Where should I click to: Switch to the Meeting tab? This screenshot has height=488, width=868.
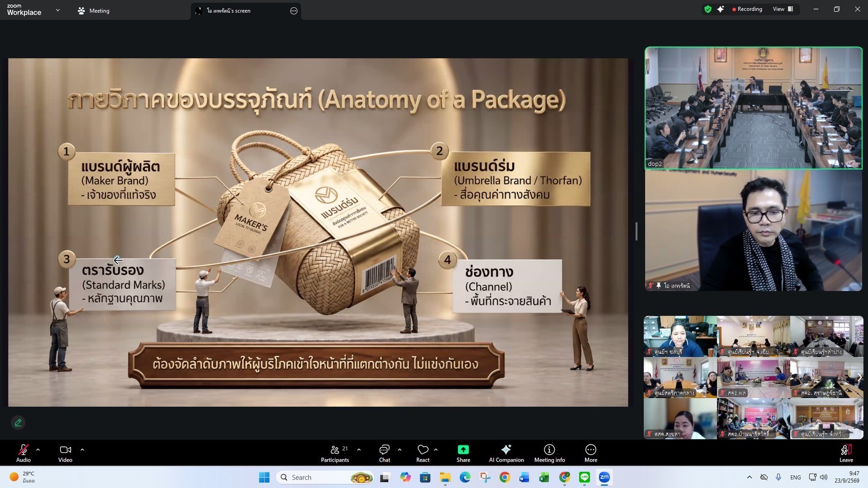(x=94, y=11)
